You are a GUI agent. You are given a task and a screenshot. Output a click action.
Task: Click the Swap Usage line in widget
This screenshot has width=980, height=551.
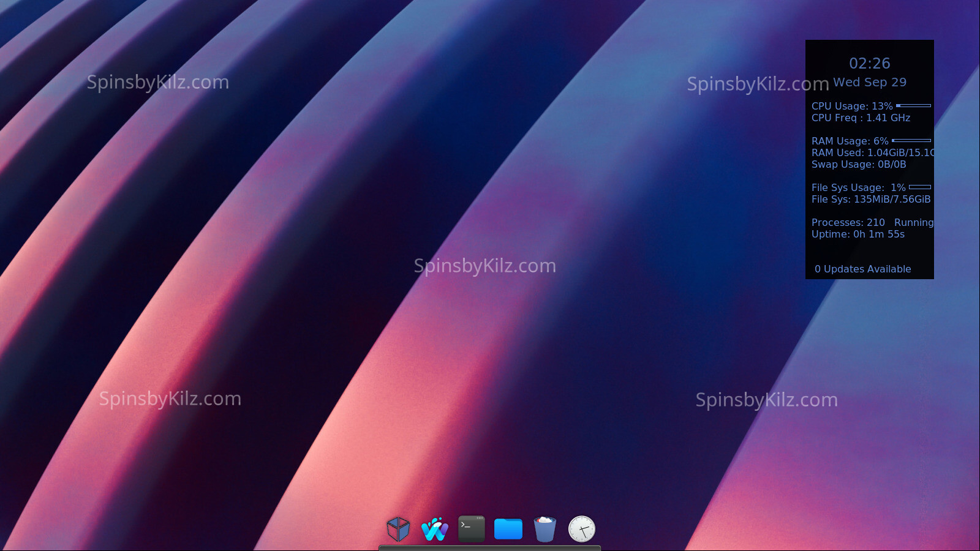pyautogui.click(x=858, y=165)
